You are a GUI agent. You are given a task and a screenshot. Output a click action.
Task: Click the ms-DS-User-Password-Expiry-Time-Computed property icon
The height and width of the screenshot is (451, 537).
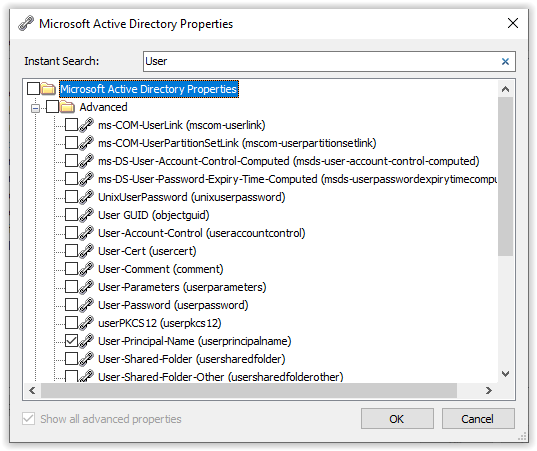pos(86,179)
